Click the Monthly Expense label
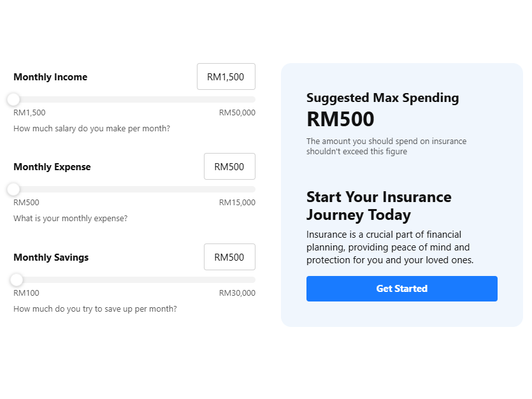Screen dimensions: 532x399 (x=52, y=166)
